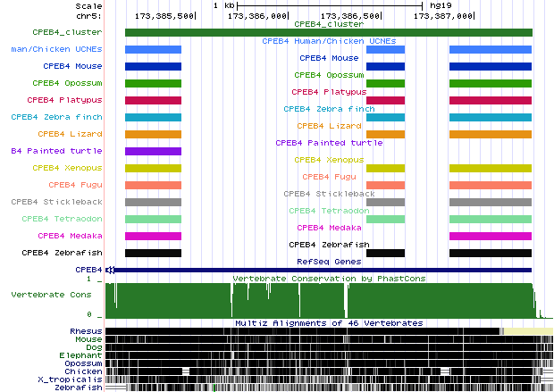Click the centered CPEB4 Tetraodon track title
The width and height of the screenshot is (554, 392).
tap(327, 210)
